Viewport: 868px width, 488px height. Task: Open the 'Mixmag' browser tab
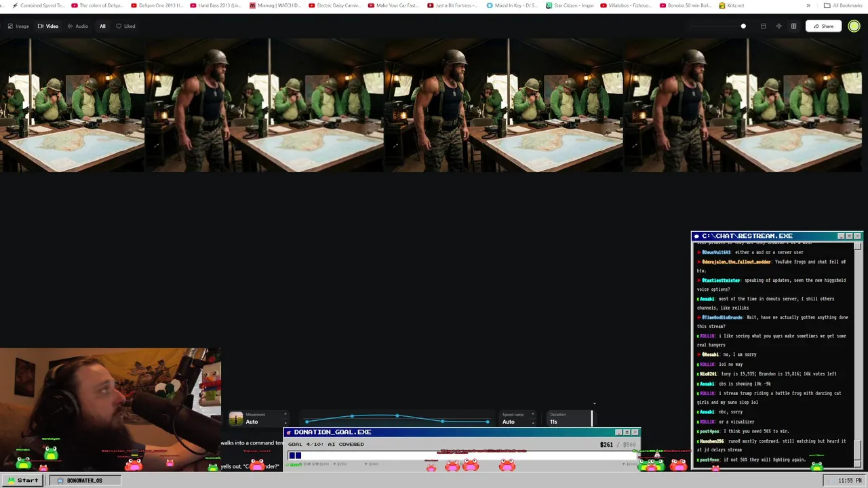(275, 5)
